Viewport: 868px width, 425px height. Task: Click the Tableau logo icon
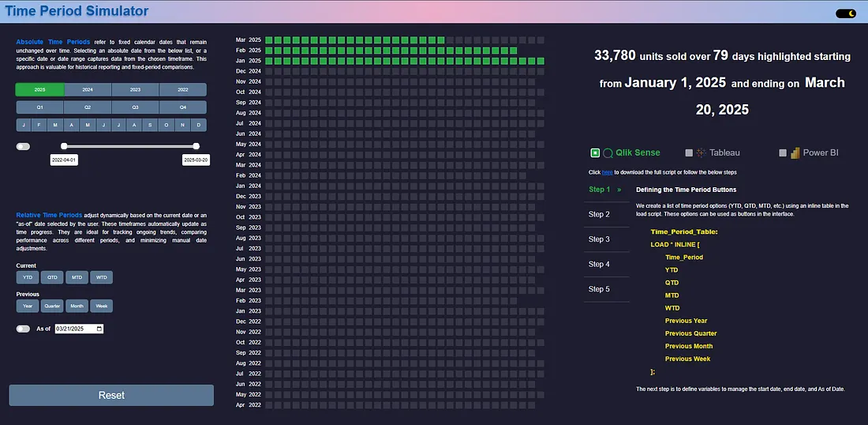pyautogui.click(x=701, y=152)
